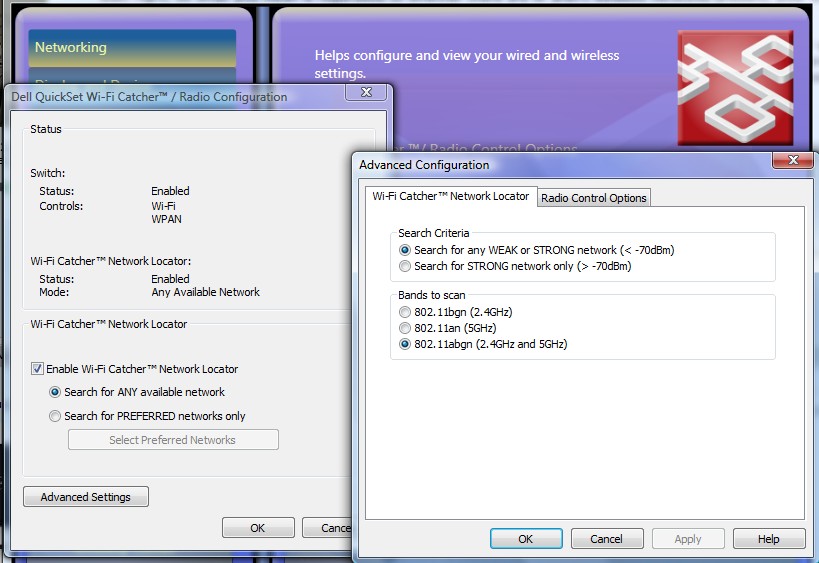The image size is (819, 563).
Task: Close the Advanced Configuration dialog
Action: (792, 160)
